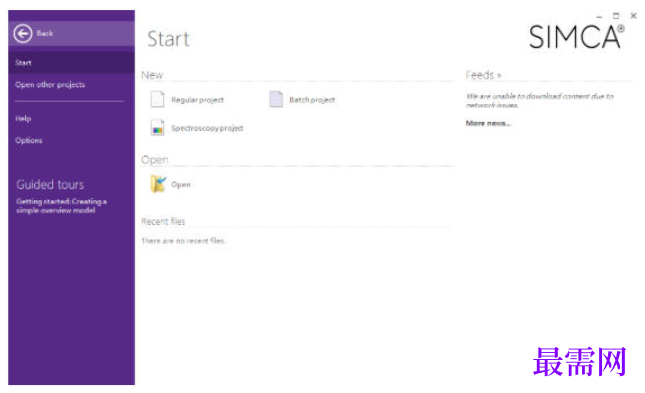Open other projects from the sidebar
Image resolution: width=645 pixels, height=393 pixels.
coord(50,84)
